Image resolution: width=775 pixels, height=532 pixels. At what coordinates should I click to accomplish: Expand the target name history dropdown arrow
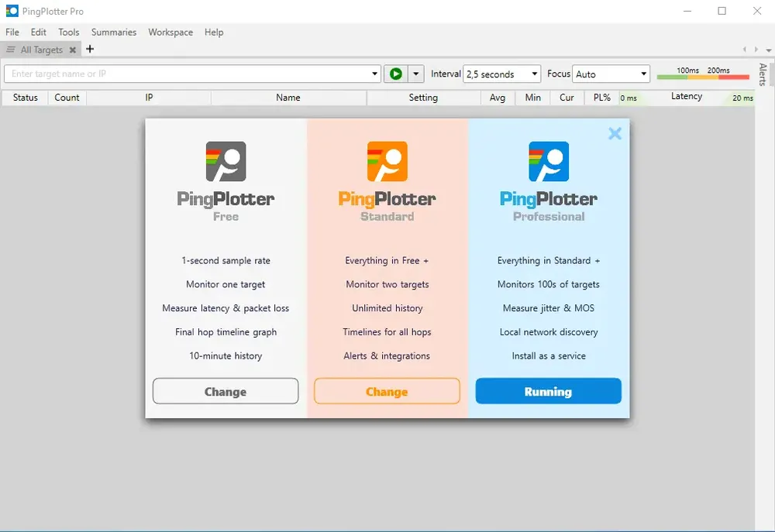click(374, 74)
